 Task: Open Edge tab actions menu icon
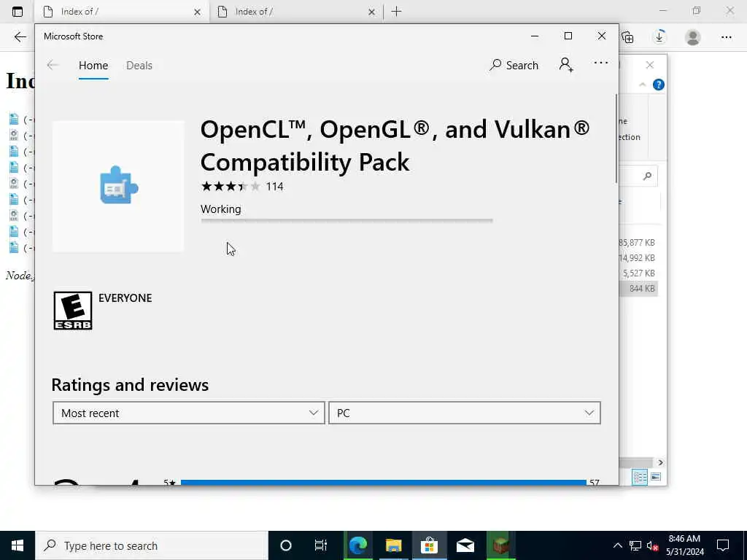(x=18, y=12)
